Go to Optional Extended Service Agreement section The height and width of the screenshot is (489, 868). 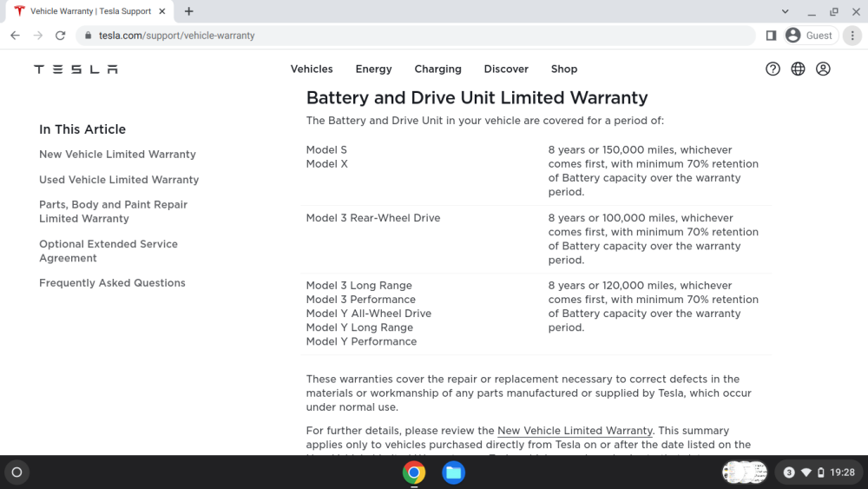tap(108, 251)
